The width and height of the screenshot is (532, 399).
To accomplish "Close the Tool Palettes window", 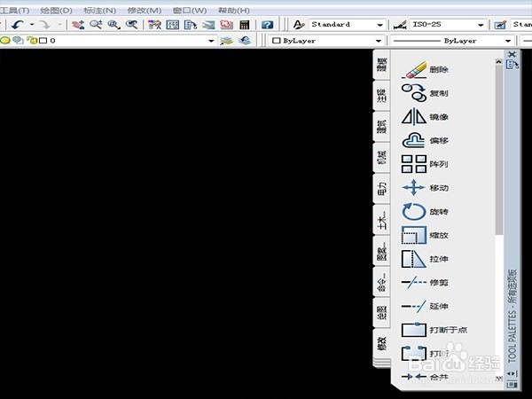I will pyautogui.click(x=512, y=54).
